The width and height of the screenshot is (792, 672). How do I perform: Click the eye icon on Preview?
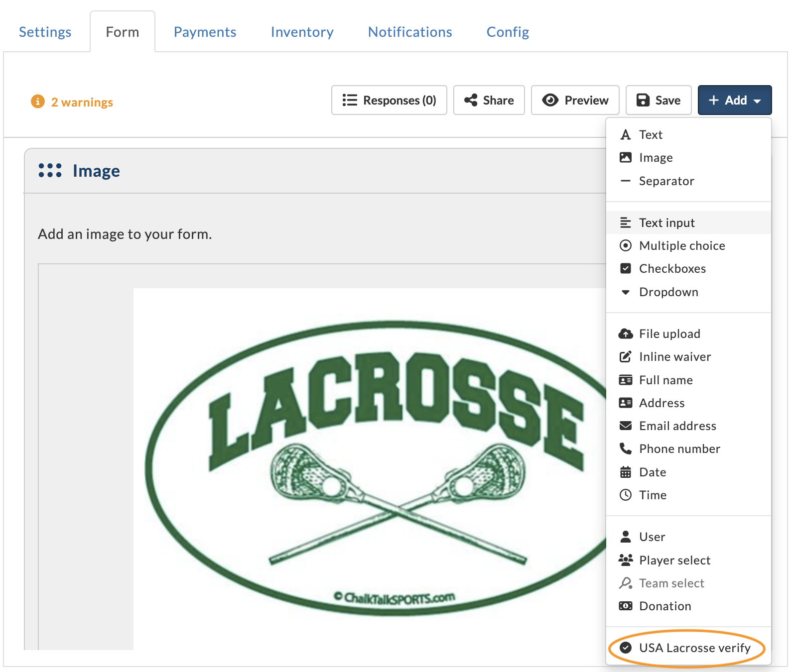pos(550,100)
